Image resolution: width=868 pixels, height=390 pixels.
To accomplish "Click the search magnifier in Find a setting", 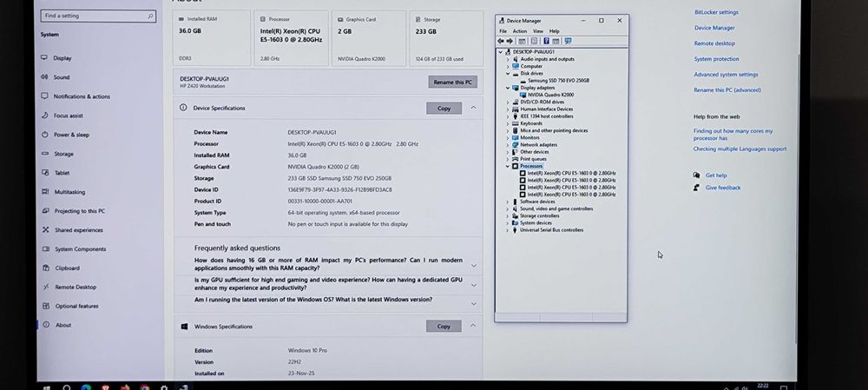I will [x=150, y=16].
